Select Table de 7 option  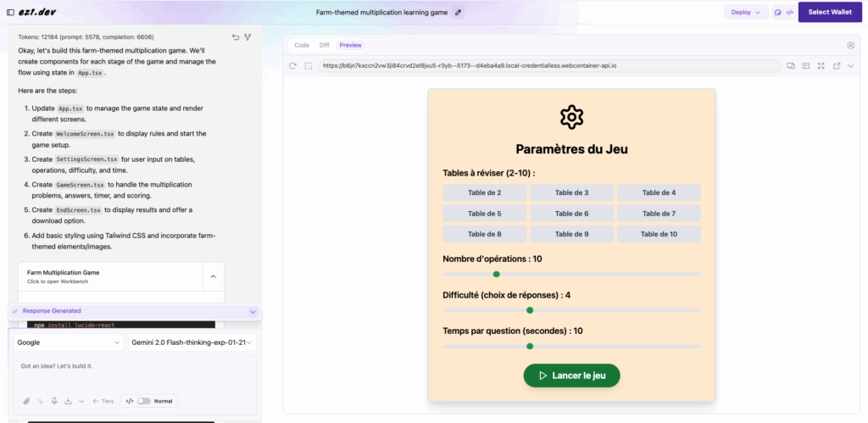point(658,214)
